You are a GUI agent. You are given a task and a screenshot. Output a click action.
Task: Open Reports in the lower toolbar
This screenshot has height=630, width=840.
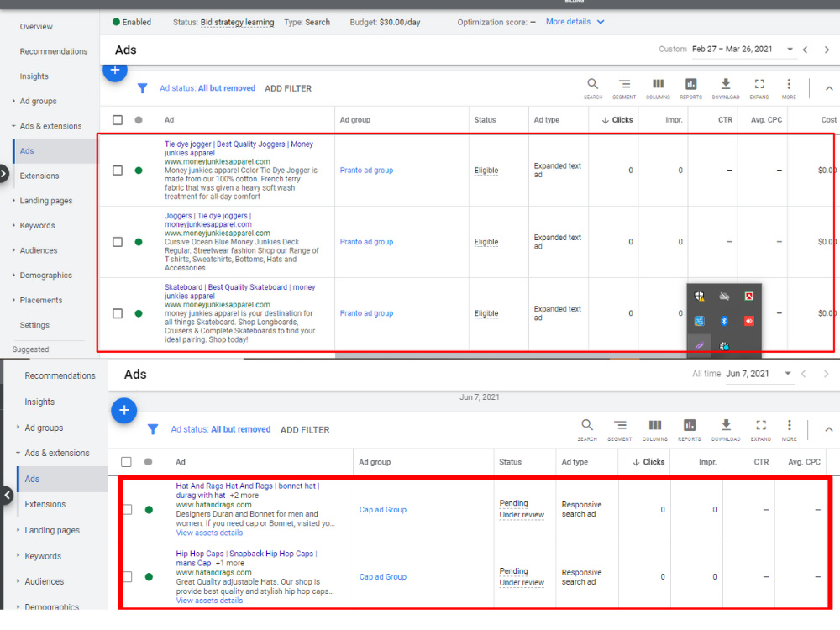(689, 430)
